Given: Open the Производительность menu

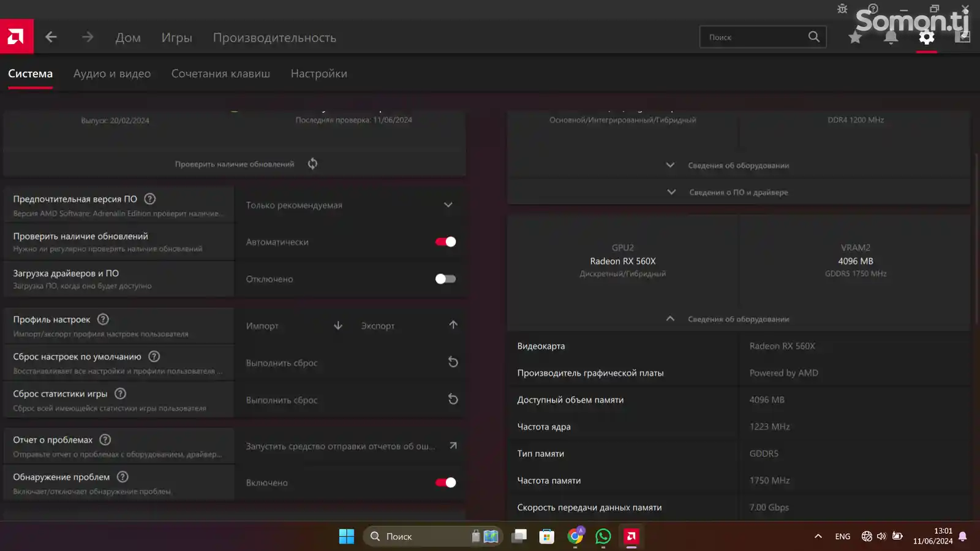Looking at the screenshot, I should (x=274, y=37).
